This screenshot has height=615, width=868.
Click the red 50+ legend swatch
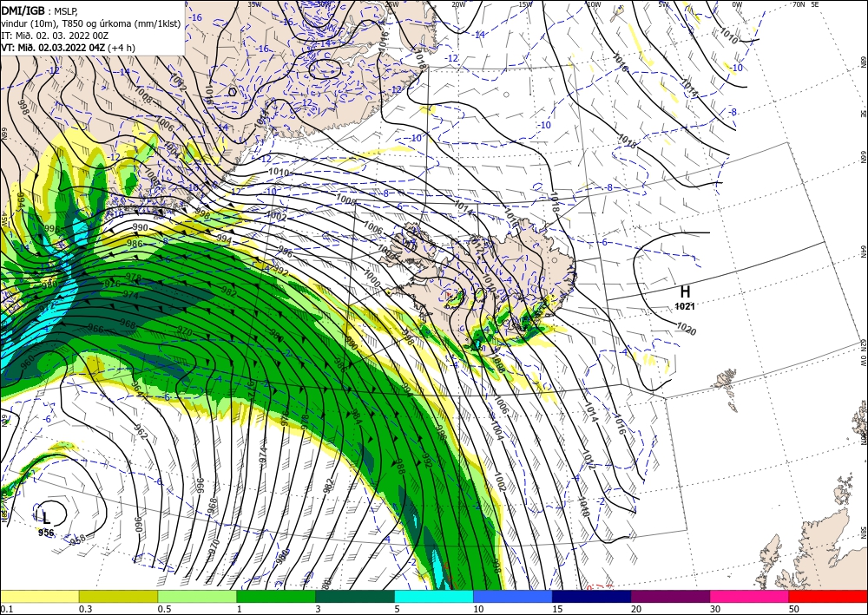828,596
